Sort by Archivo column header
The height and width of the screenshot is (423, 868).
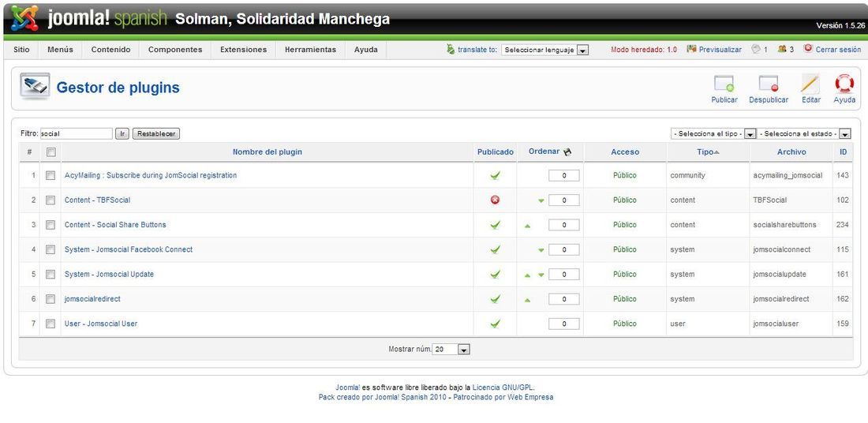pos(791,152)
